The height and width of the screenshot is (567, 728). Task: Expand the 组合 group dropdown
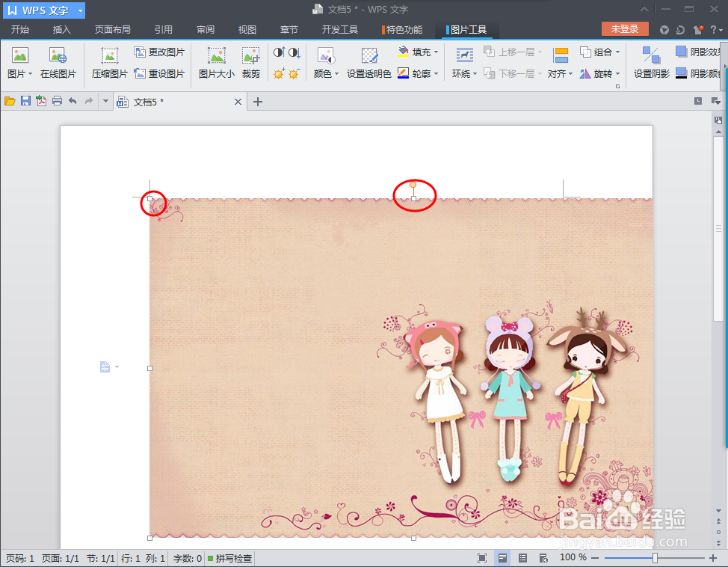coord(617,52)
